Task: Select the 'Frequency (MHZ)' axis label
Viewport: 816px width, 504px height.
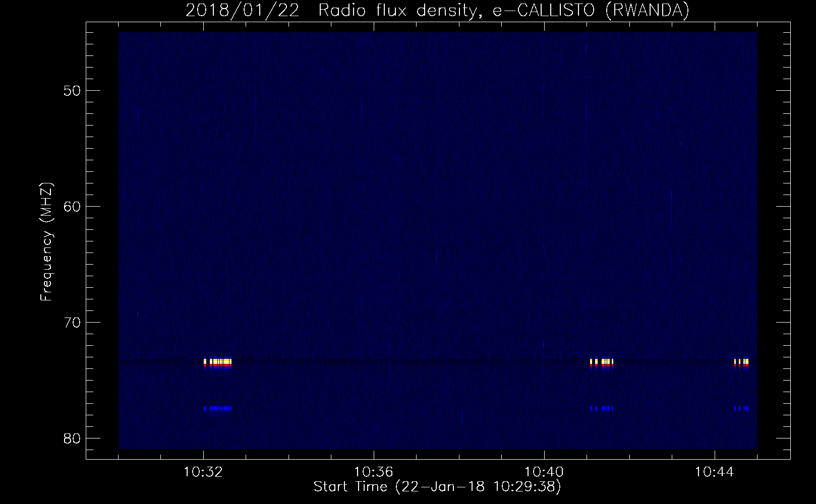Action: pos(46,241)
